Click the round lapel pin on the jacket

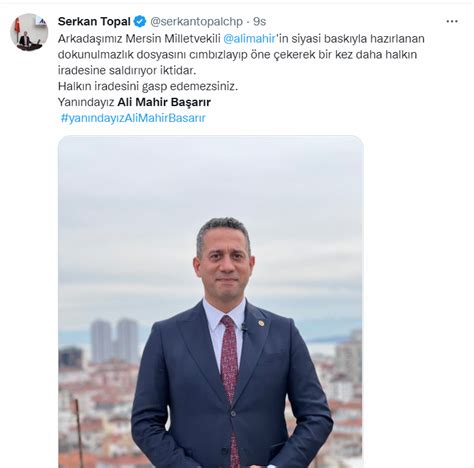click(262, 323)
